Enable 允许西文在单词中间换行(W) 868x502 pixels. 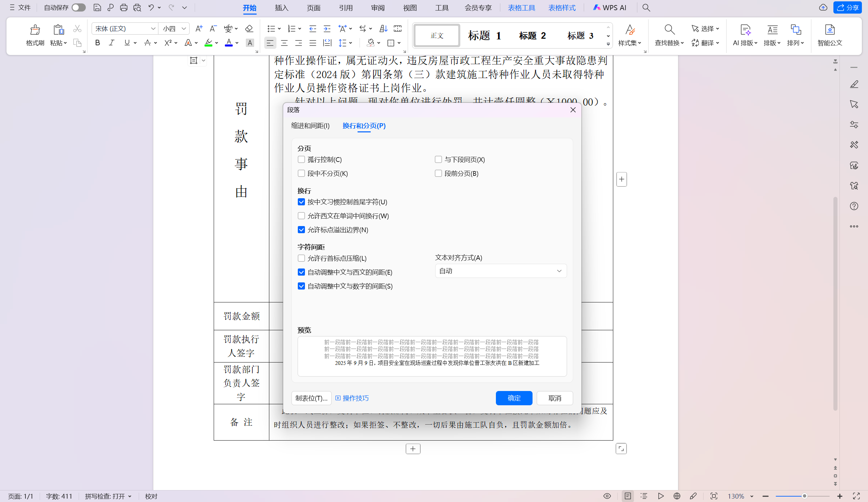pos(302,216)
